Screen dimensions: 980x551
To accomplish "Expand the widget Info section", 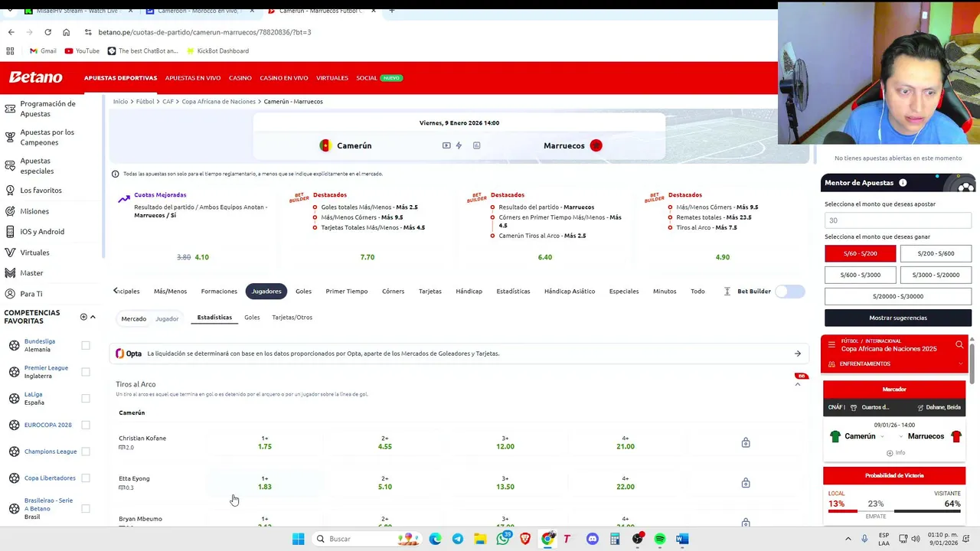I will click(x=894, y=453).
